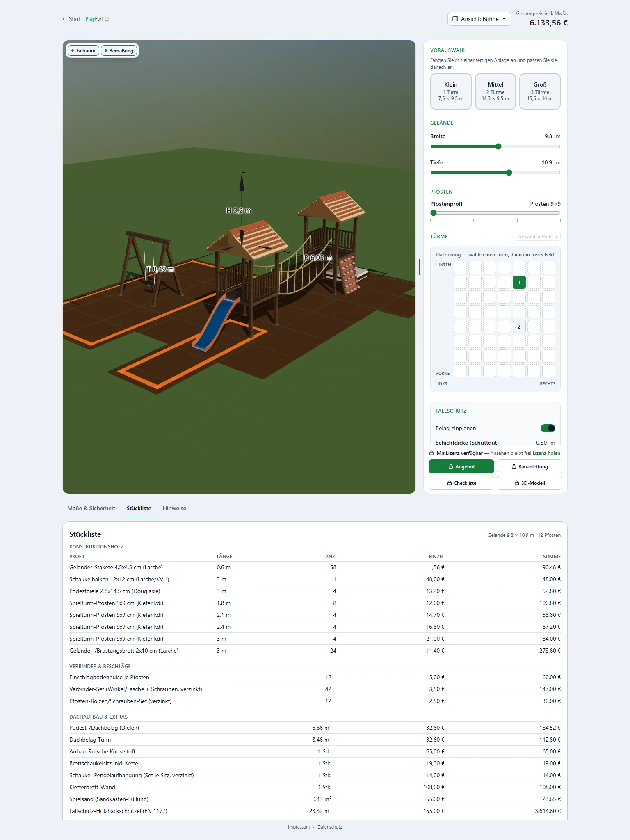
Task: Adjust the Breite slider handle
Action: point(498,146)
